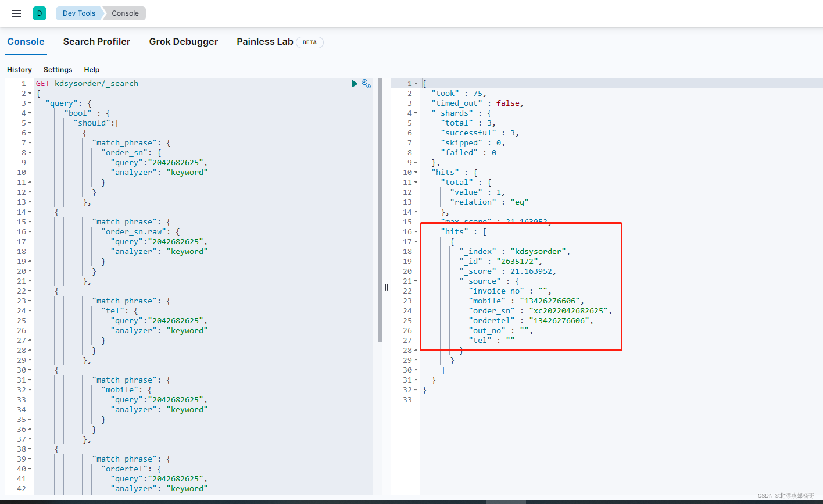Viewport: 823px width, 504px height.
Task: Click the "mobile" : "13426276606" response line
Action: point(526,301)
